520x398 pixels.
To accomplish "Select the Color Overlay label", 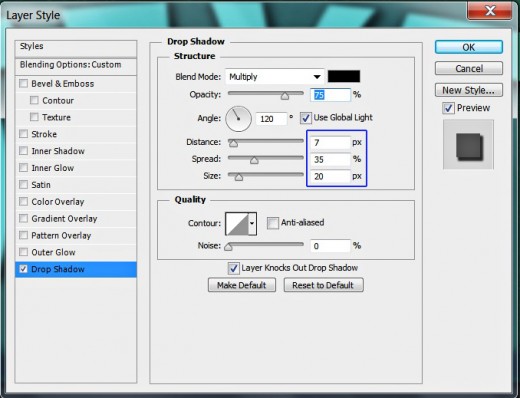I will tap(58, 202).
